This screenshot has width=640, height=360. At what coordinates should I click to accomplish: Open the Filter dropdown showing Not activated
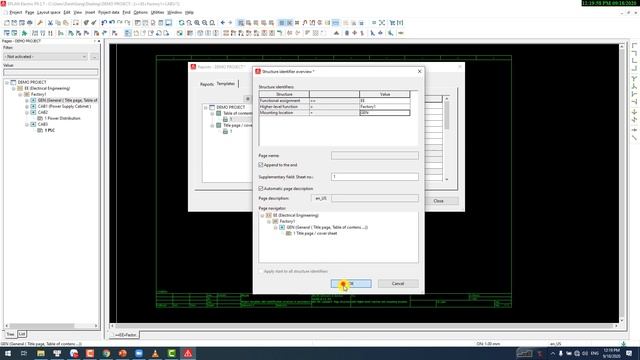[x=45, y=57]
